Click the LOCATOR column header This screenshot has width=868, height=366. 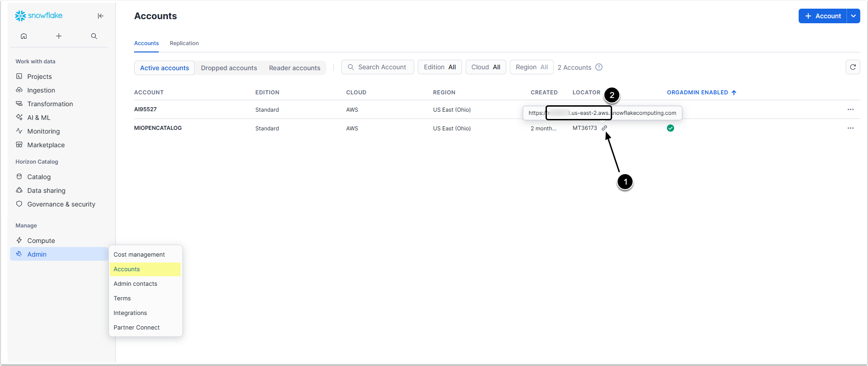[587, 93]
